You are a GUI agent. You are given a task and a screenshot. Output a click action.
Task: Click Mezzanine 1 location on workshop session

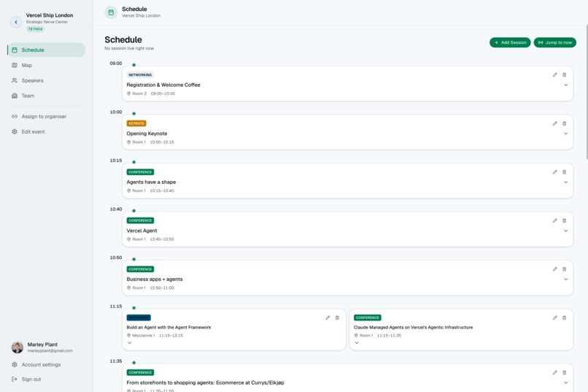(x=141, y=336)
